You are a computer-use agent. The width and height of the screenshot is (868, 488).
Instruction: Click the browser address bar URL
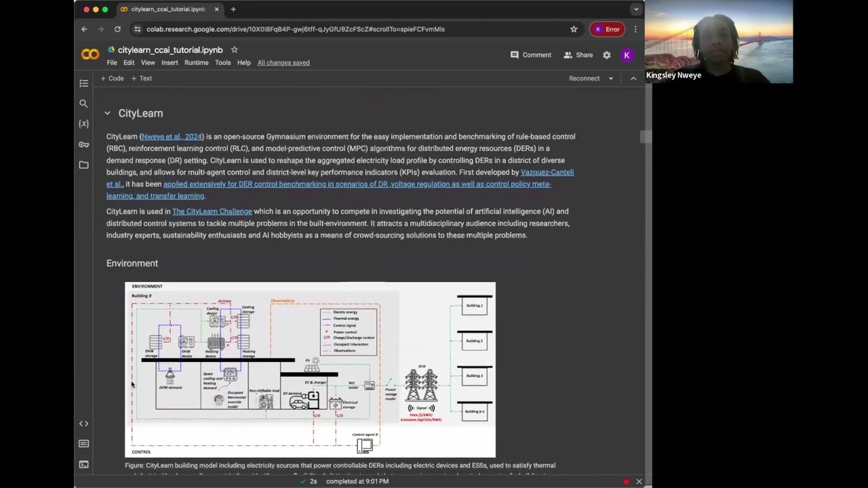pos(296,29)
